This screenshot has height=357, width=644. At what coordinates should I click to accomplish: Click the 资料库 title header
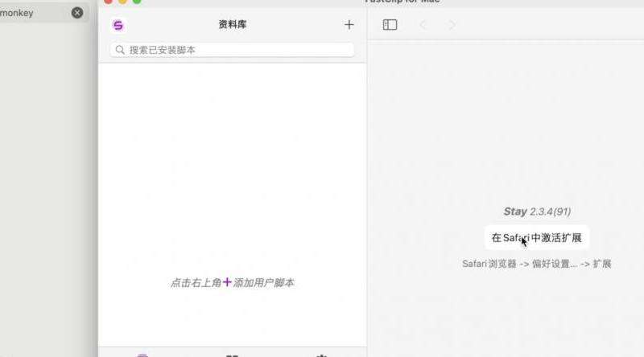[x=233, y=25]
